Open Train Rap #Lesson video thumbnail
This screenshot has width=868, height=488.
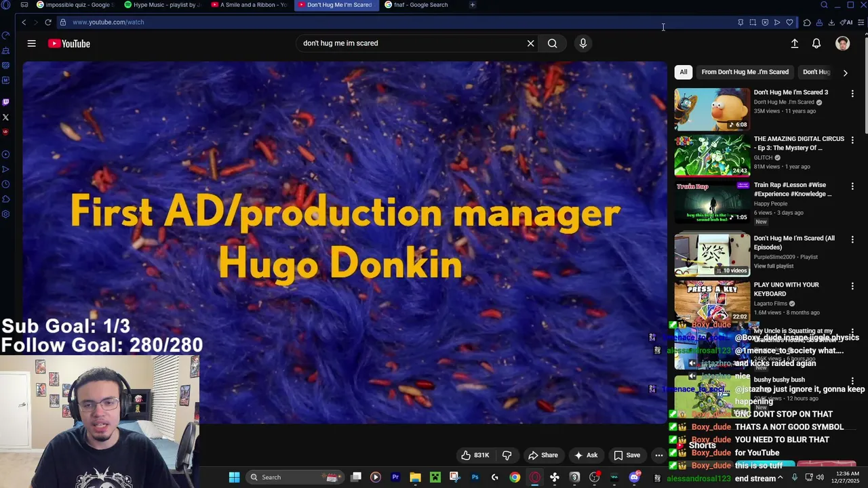coord(712,202)
